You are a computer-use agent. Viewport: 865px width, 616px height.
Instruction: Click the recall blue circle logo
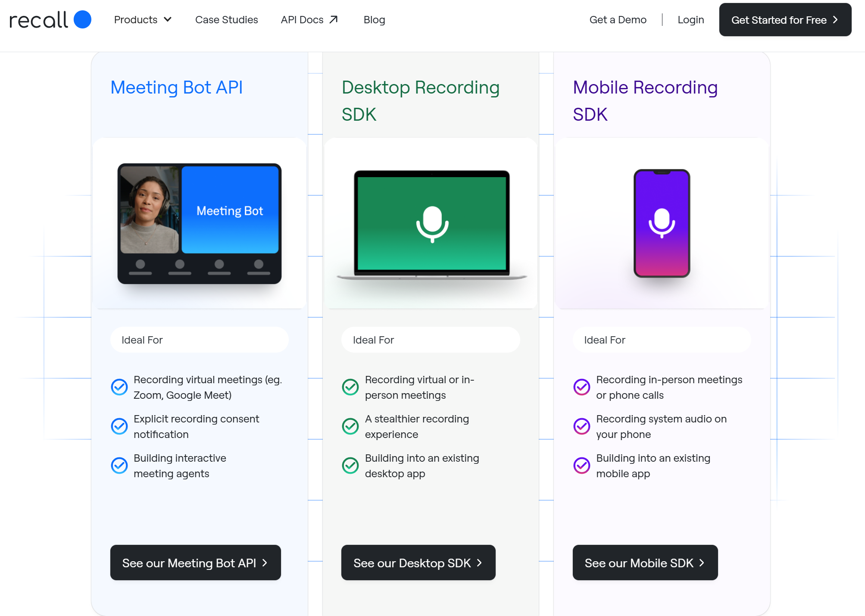pyautogui.click(x=82, y=20)
